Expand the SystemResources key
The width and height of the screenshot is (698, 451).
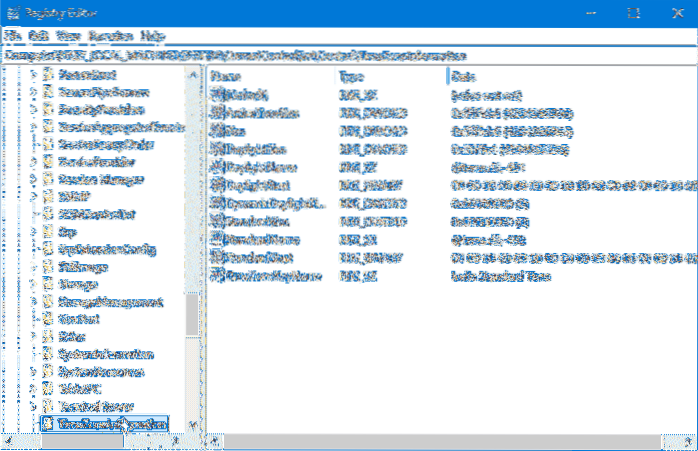(36, 372)
